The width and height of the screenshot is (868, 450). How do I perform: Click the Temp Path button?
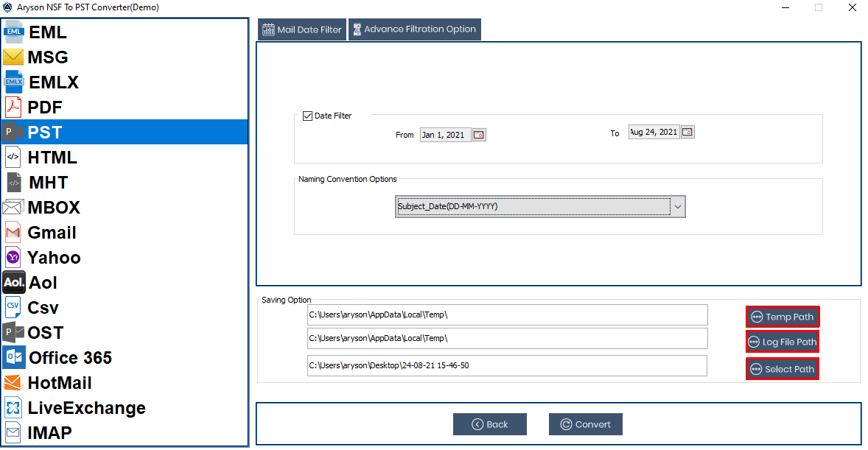[x=783, y=317]
